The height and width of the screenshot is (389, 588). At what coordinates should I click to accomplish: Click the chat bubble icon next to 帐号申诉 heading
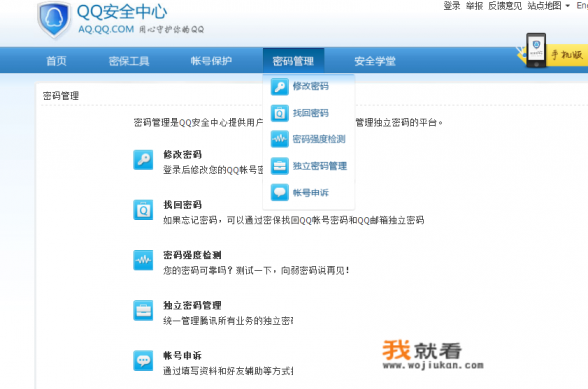click(143, 360)
